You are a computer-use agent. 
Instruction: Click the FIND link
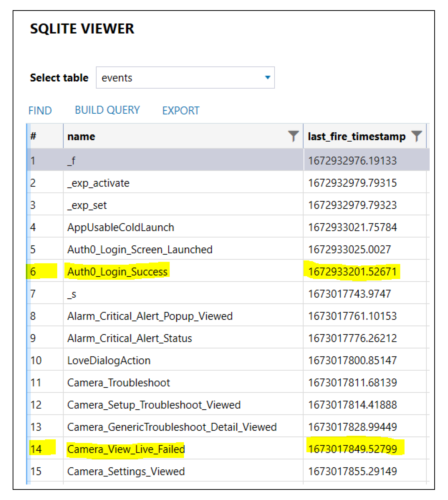tap(40, 110)
